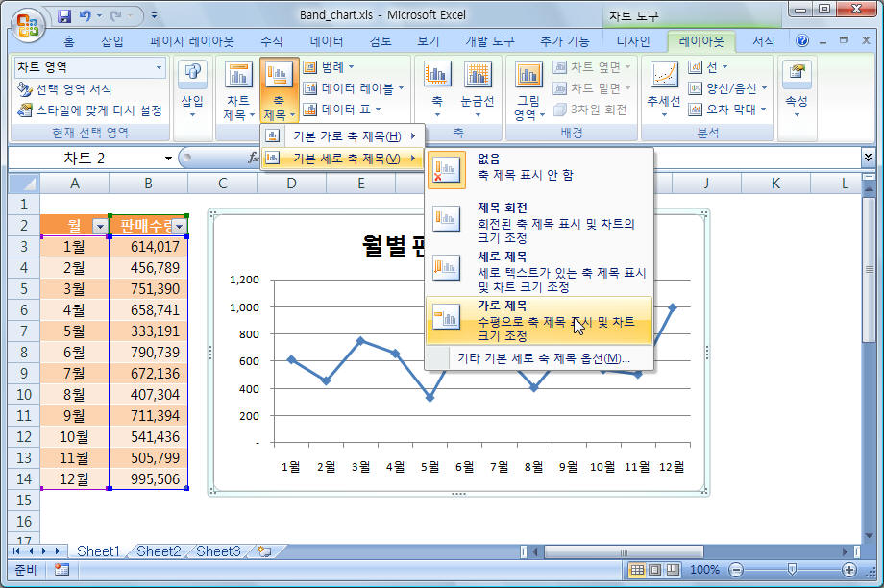Click the zoom slider in status bar

point(791,570)
